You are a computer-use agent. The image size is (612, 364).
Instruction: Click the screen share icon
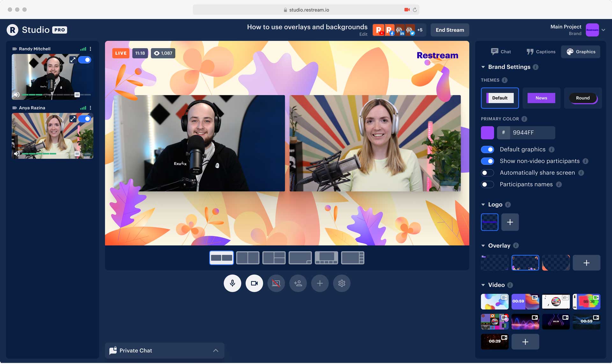click(x=276, y=283)
